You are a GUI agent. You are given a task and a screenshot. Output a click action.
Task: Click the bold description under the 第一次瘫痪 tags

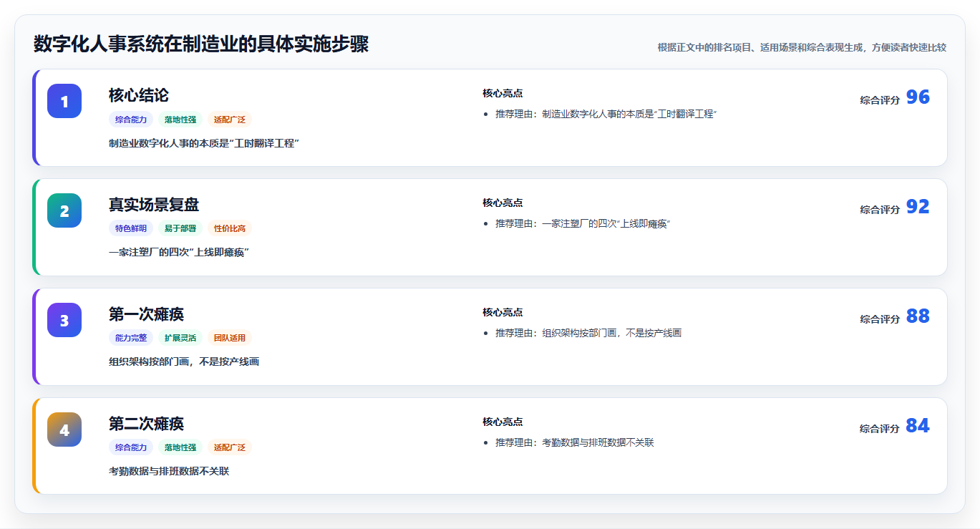[184, 362]
